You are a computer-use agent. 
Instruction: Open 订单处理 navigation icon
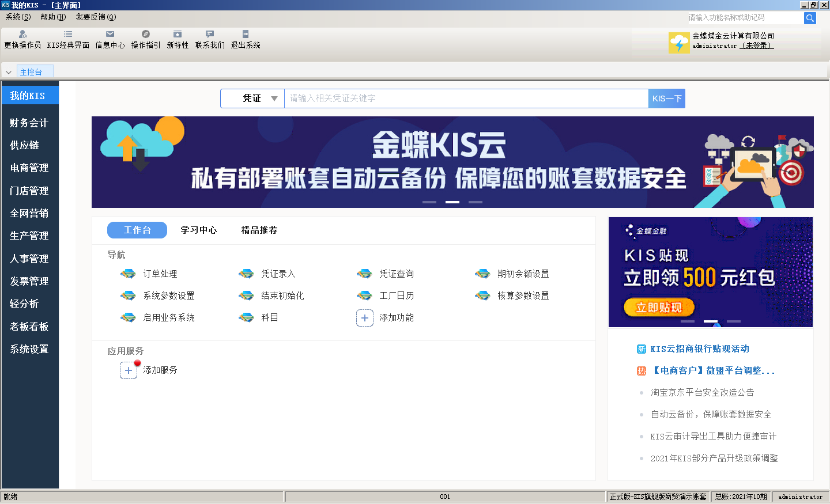tap(128, 274)
